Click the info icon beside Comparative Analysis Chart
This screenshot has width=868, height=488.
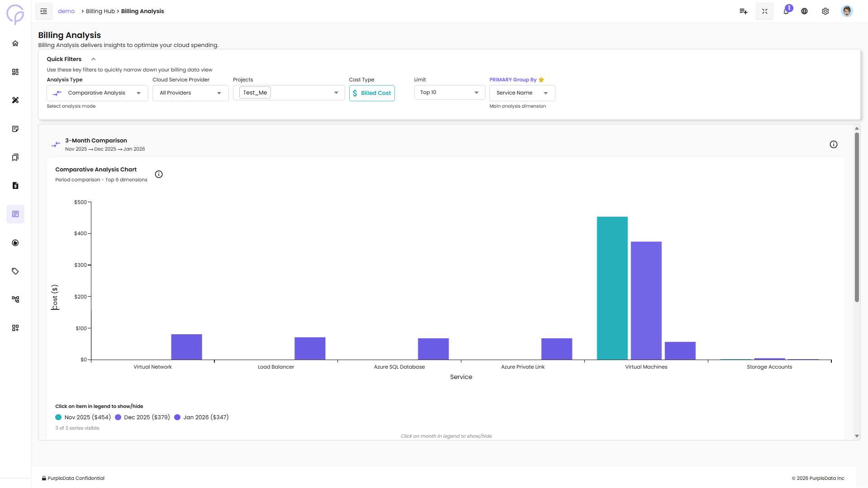click(x=159, y=175)
